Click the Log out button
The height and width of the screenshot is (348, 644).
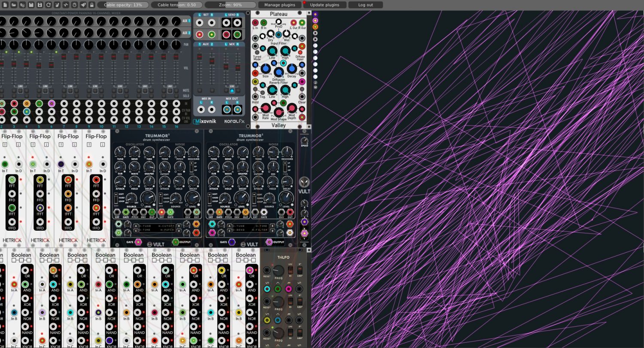[365, 5]
